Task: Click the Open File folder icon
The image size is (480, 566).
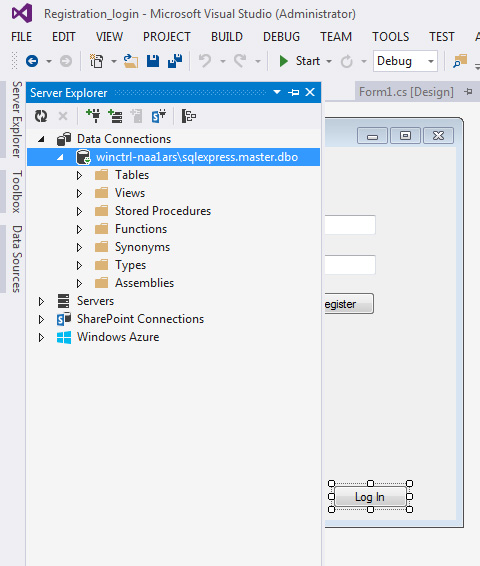Action: tap(131, 61)
